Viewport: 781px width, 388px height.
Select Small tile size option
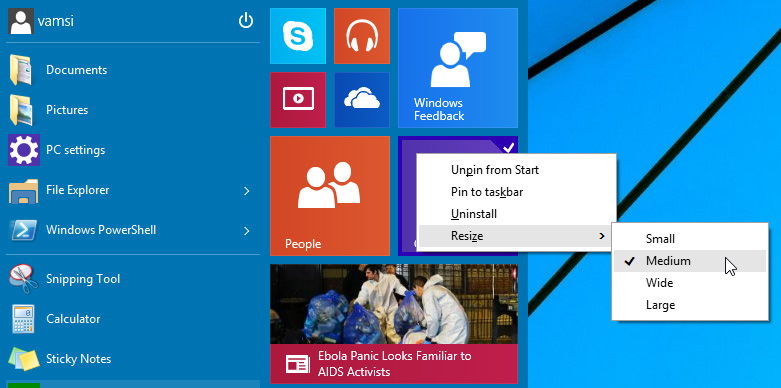tap(690, 239)
